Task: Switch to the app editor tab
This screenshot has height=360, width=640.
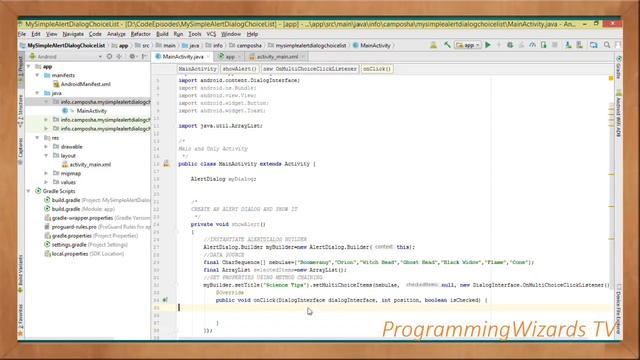Action: tap(229, 57)
